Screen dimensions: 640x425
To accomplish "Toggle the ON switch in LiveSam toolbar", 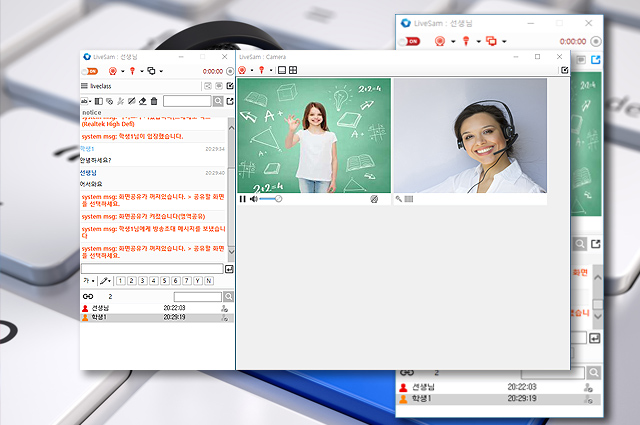I will (91, 71).
